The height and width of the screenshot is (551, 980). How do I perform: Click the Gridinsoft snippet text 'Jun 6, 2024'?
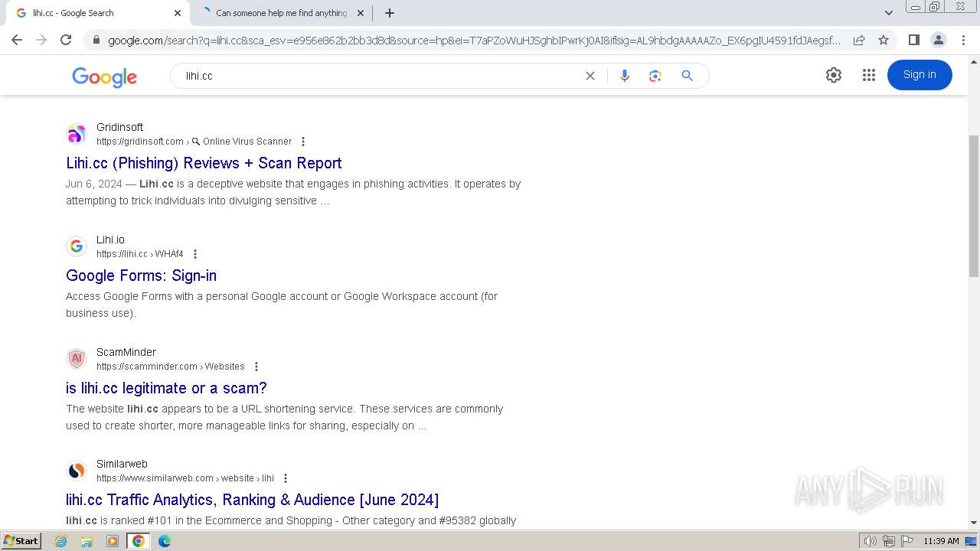(93, 184)
